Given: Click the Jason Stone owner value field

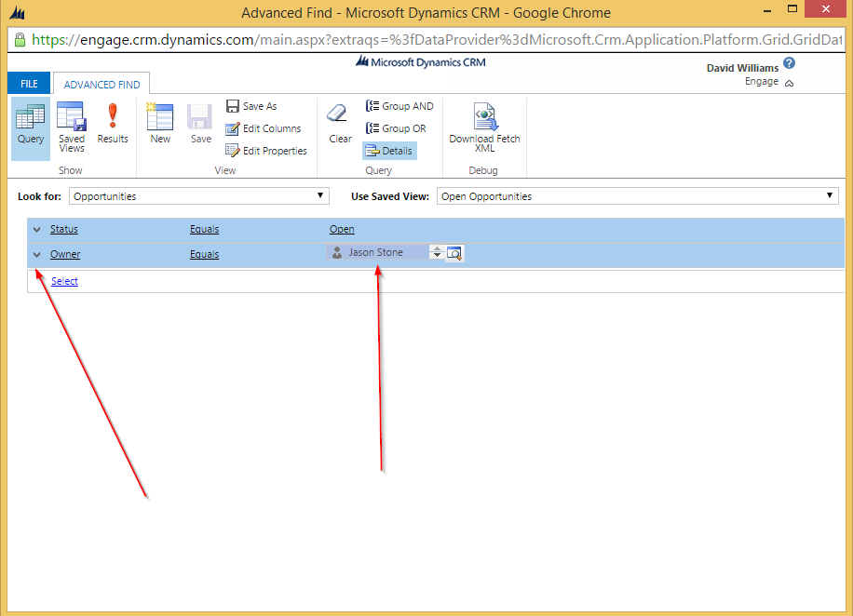Looking at the screenshot, I should coord(377,252).
